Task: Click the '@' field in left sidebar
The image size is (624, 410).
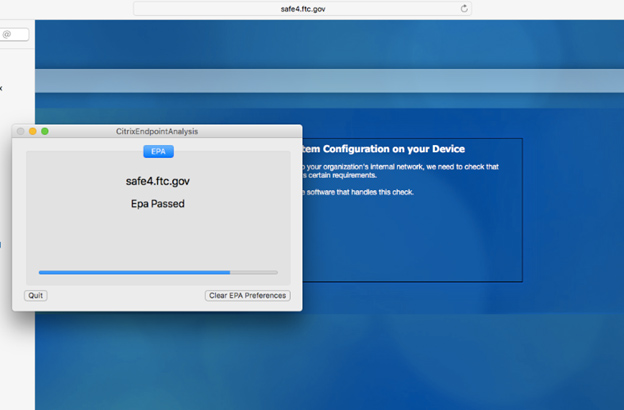Action: pos(14,34)
